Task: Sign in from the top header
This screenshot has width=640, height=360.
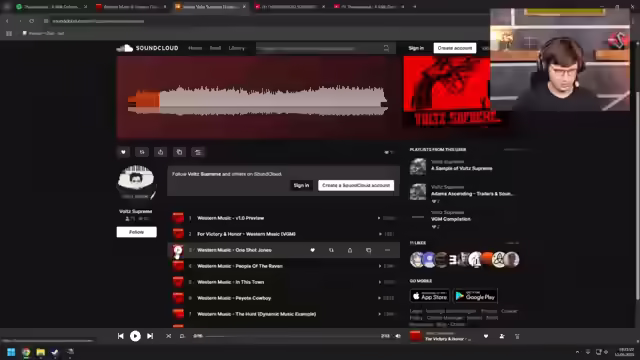Action: coord(416,48)
